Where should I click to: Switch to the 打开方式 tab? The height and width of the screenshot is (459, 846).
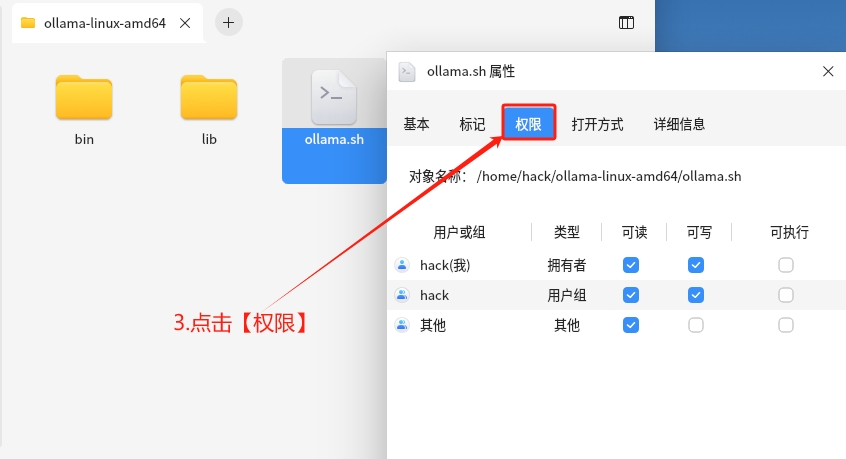pyautogui.click(x=597, y=125)
